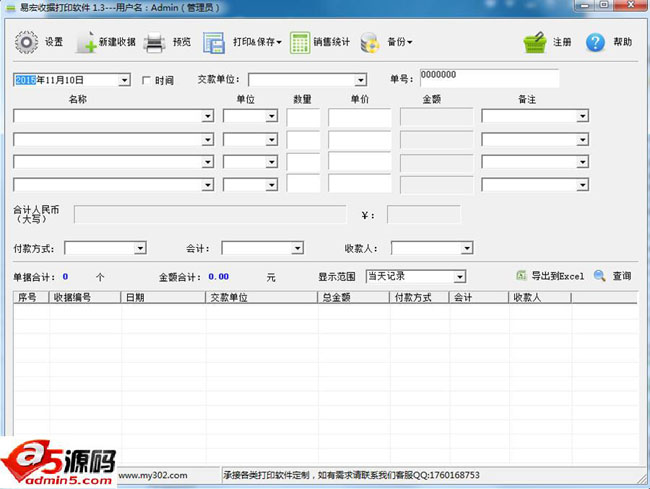650x489 pixels.
Task: Click the printer preview icon
Action: 155,42
